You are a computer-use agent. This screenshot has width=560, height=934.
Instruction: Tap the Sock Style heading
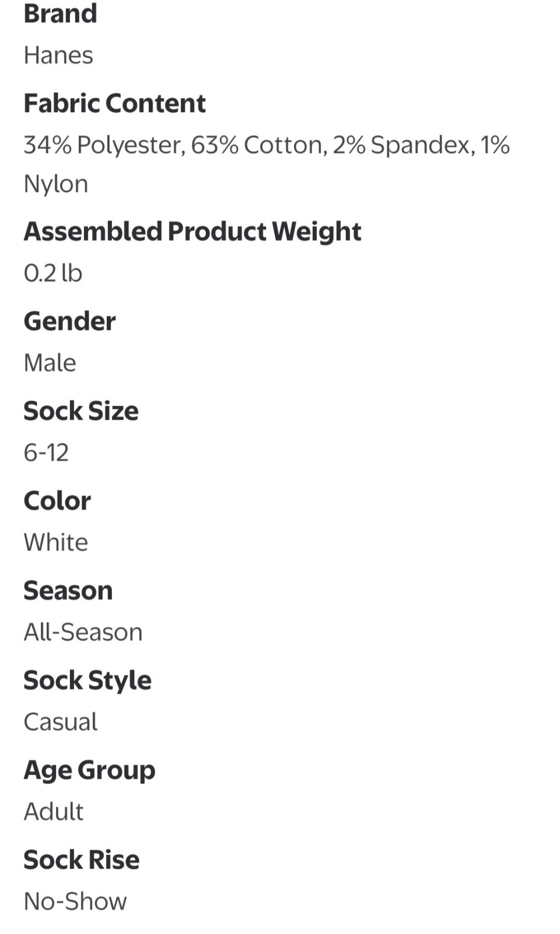(87, 680)
